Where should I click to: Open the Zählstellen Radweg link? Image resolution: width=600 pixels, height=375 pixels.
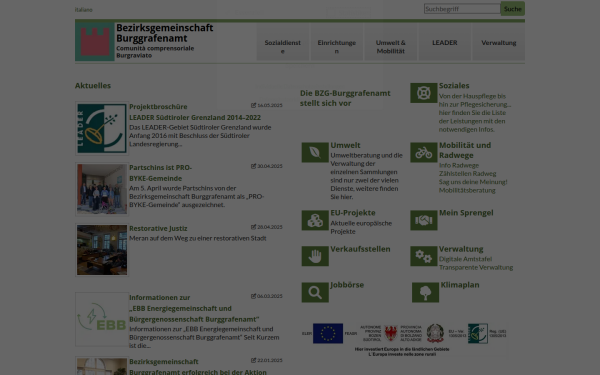click(467, 173)
